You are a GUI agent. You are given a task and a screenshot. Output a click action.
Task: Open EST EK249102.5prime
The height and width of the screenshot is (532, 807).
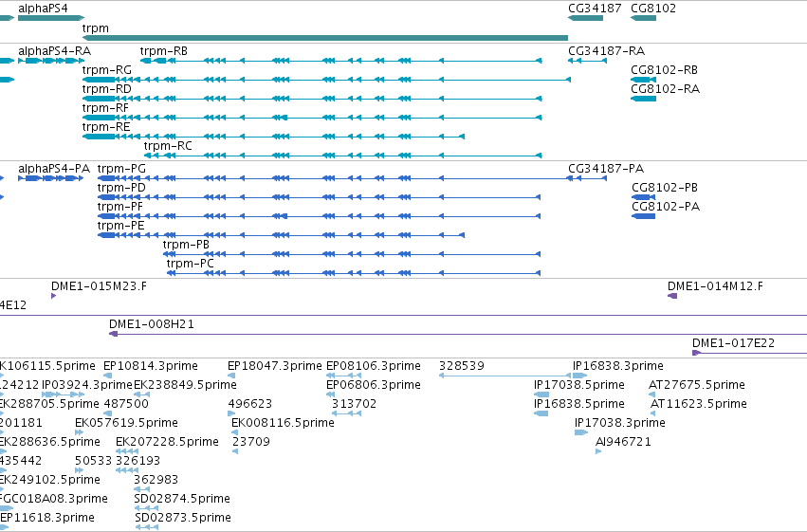[50, 481]
